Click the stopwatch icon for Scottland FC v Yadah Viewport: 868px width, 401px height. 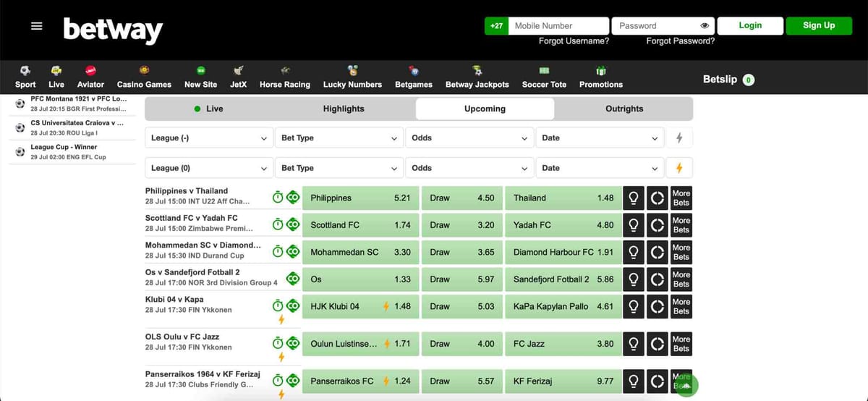pyautogui.click(x=278, y=224)
